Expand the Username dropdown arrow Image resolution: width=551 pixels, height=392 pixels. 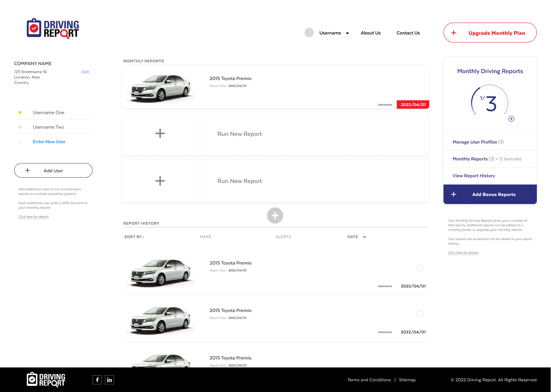(347, 33)
